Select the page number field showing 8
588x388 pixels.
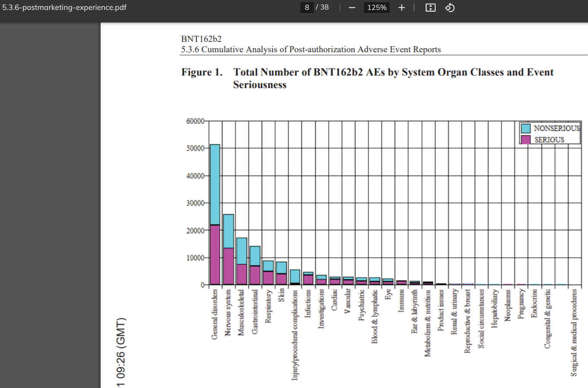pyautogui.click(x=307, y=7)
